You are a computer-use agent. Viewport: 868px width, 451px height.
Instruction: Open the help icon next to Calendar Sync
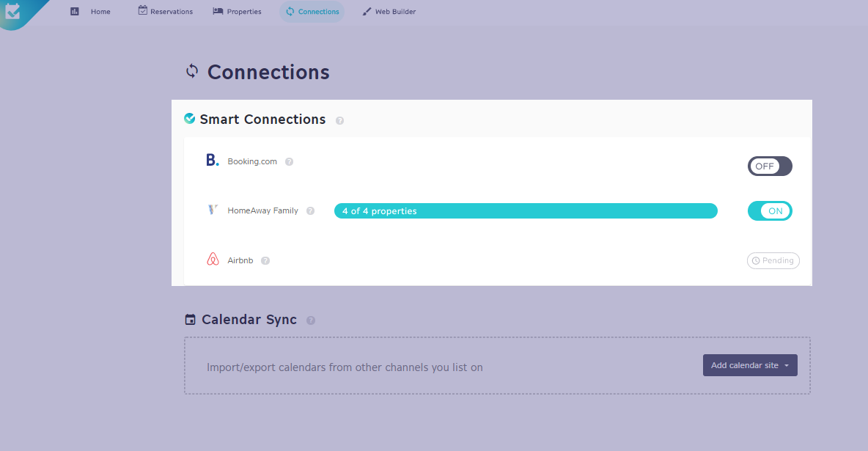[x=311, y=320]
